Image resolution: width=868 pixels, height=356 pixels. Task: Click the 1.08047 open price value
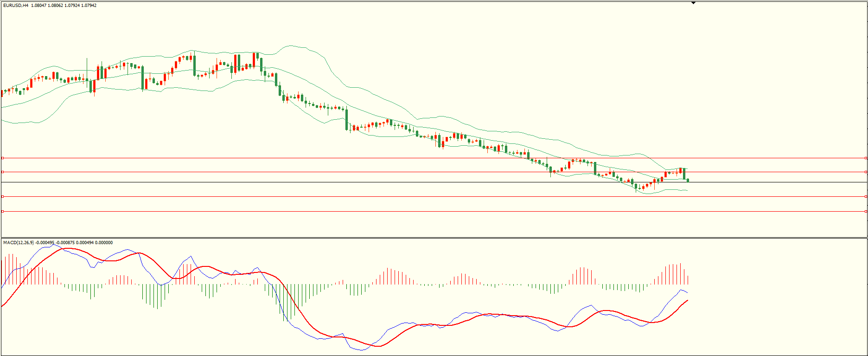39,6
